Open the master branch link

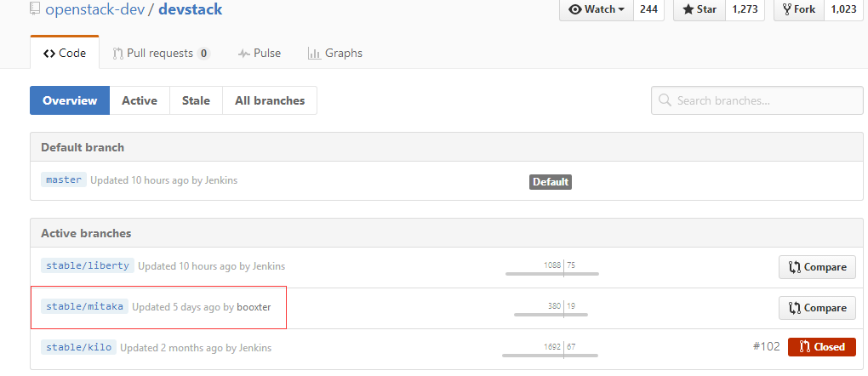click(x=64, y=180)
